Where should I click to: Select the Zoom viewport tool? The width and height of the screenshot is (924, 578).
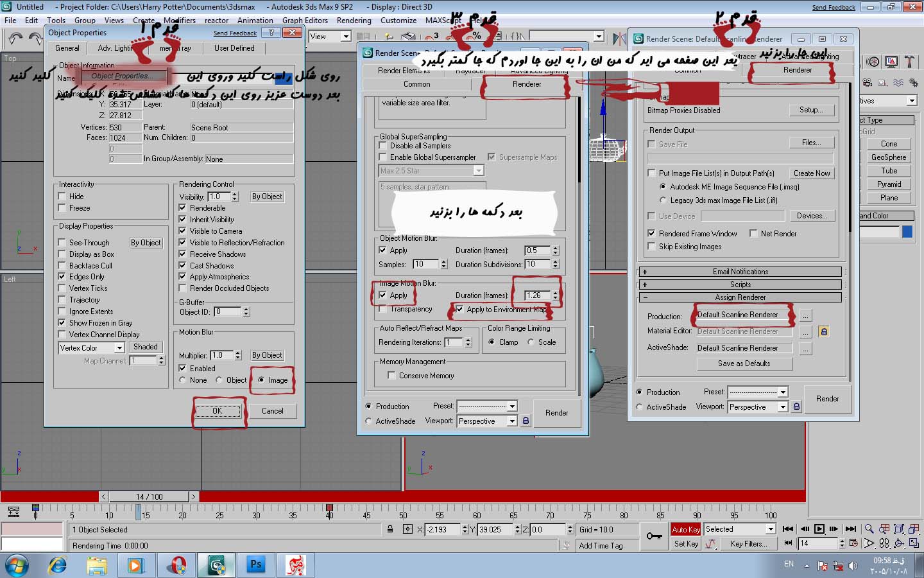tap(869, 529)
